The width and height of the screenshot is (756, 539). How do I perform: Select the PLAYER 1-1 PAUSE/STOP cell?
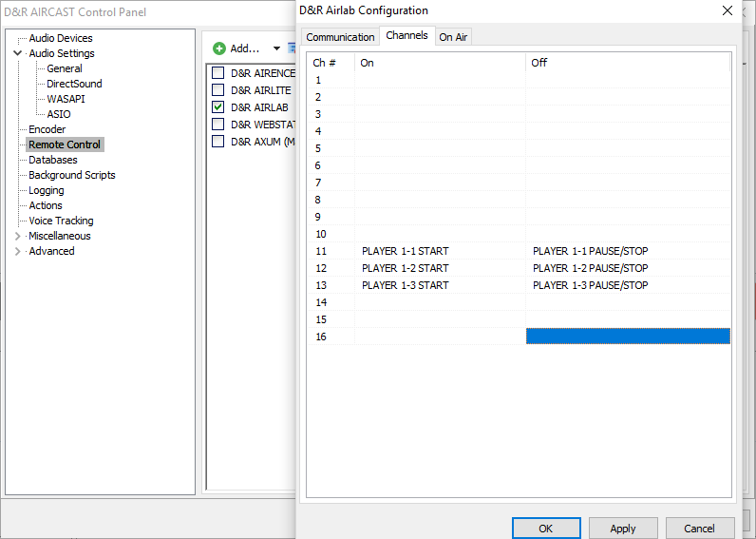pyautogui.click(x=628, y=251)
